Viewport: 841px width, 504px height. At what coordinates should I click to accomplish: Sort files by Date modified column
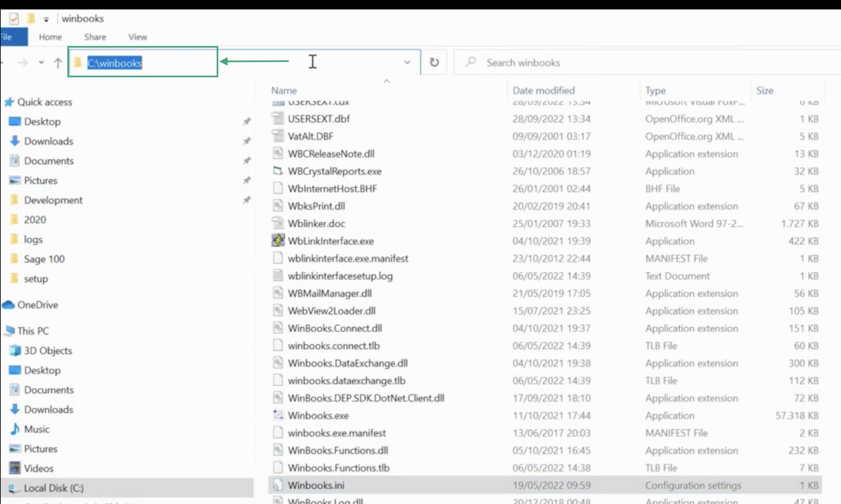click(x=543, y=90)
